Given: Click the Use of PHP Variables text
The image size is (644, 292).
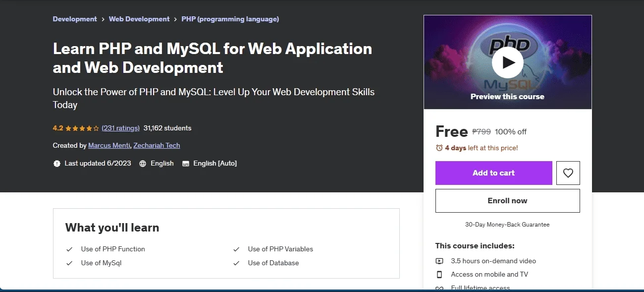Looking at the screenshot, I should pos(280,249).
